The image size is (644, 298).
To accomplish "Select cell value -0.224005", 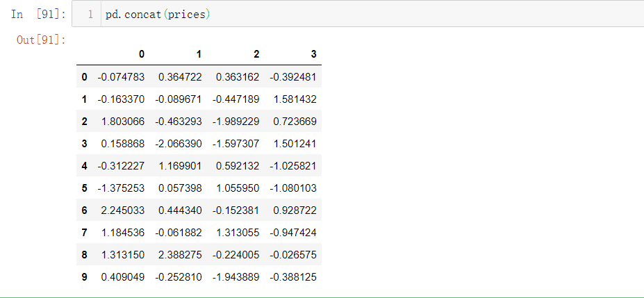I will coord(236,255).
